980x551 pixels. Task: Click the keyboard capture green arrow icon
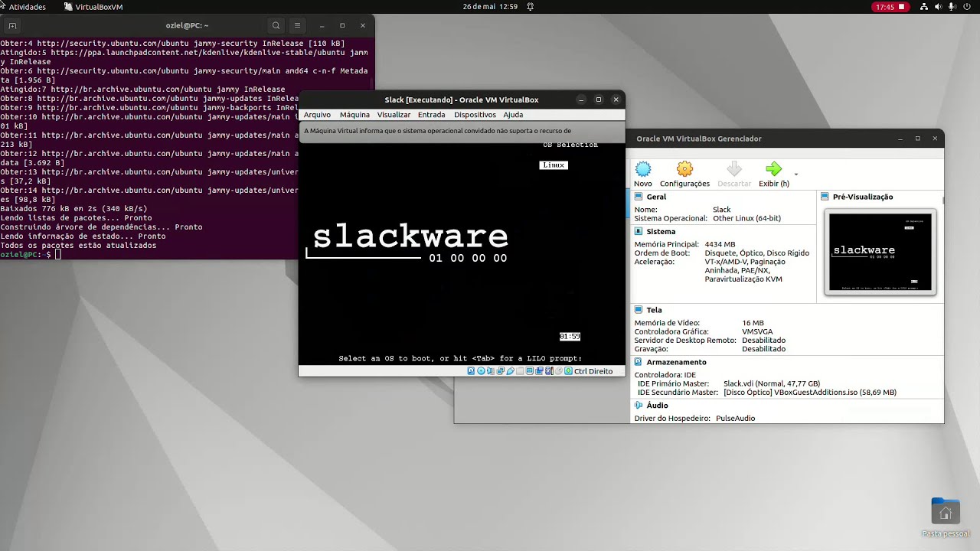(x=568, y=371)
